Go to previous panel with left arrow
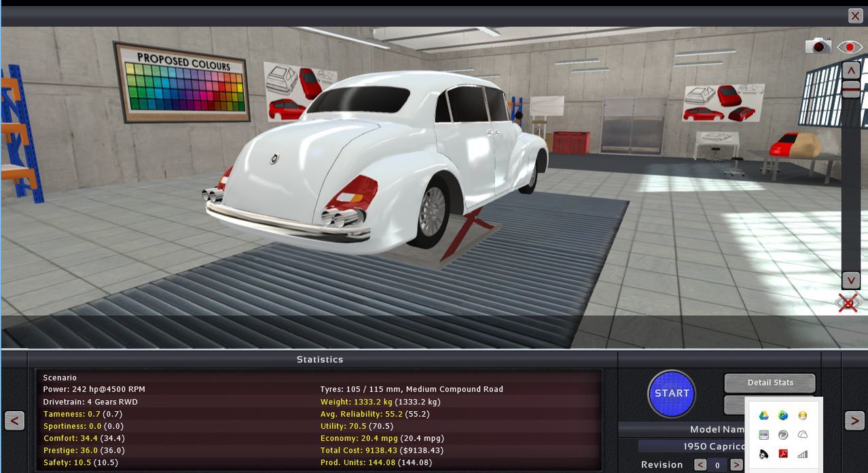Screen dimensions: 868x473 tap(14, 421)
